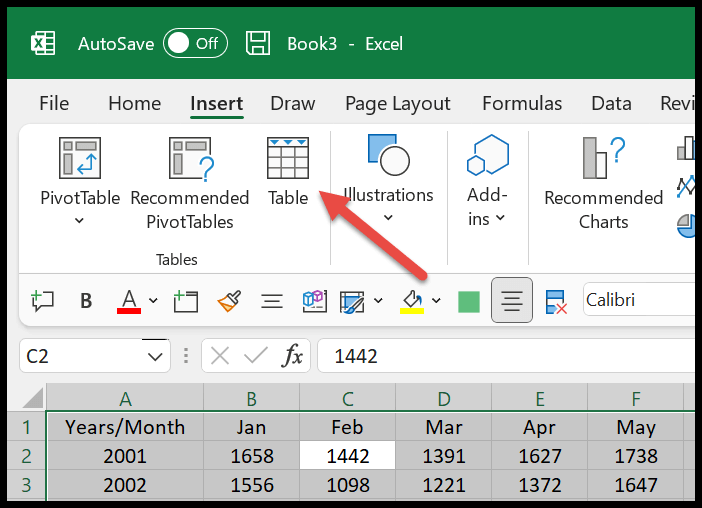Open the Add-ins menu
This screenshot has width=702, height=508.
coord(487,181)
